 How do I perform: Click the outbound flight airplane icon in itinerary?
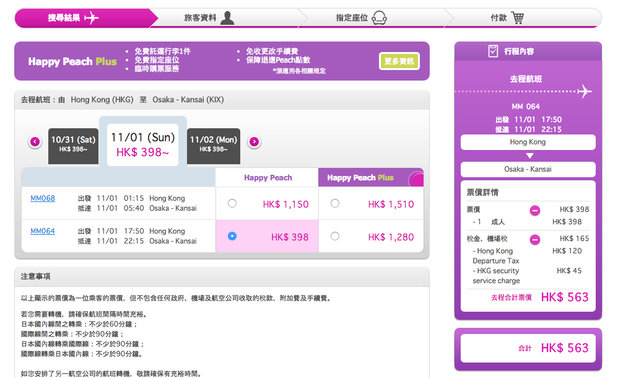[x=584, y=91]
